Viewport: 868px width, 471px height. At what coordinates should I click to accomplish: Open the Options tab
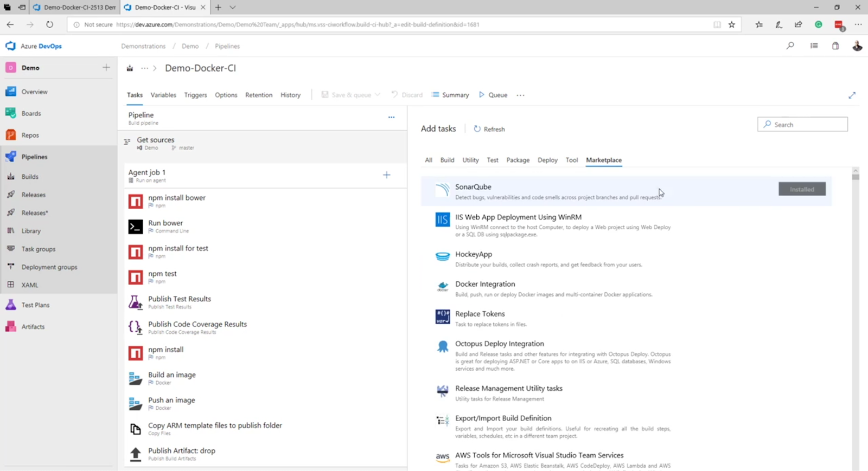(226, 95)
